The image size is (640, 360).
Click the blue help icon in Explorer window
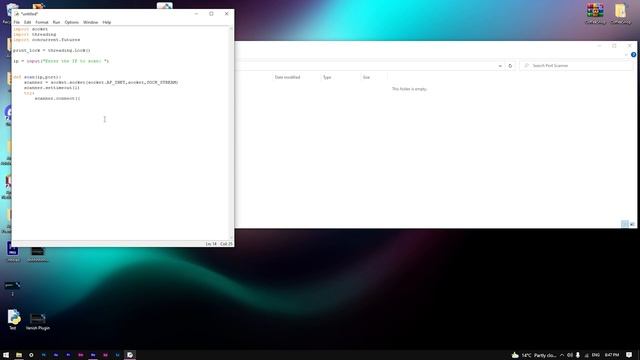633,55
